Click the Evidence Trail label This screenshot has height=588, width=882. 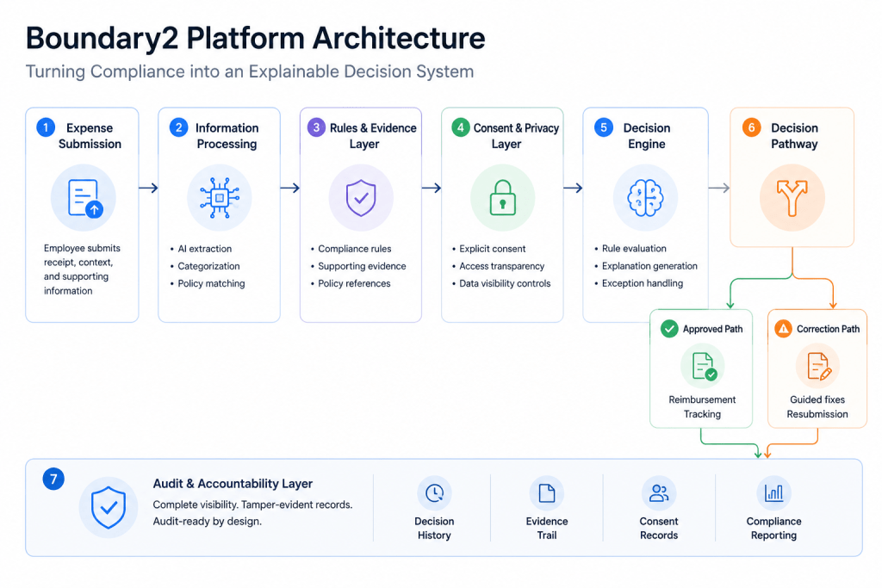tap(547, 528)
